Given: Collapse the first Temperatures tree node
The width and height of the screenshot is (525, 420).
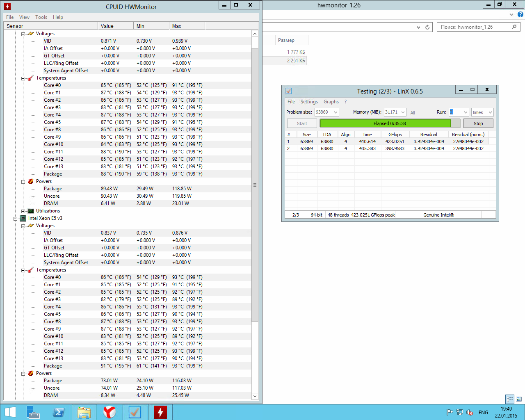Looking at the screenshot, I should [23, 78].
